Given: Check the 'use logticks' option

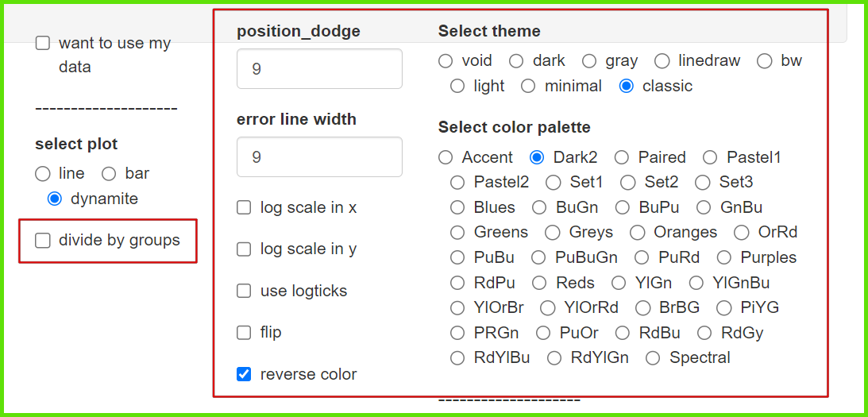Looking at the screenshot, I should tap(244, 291).
